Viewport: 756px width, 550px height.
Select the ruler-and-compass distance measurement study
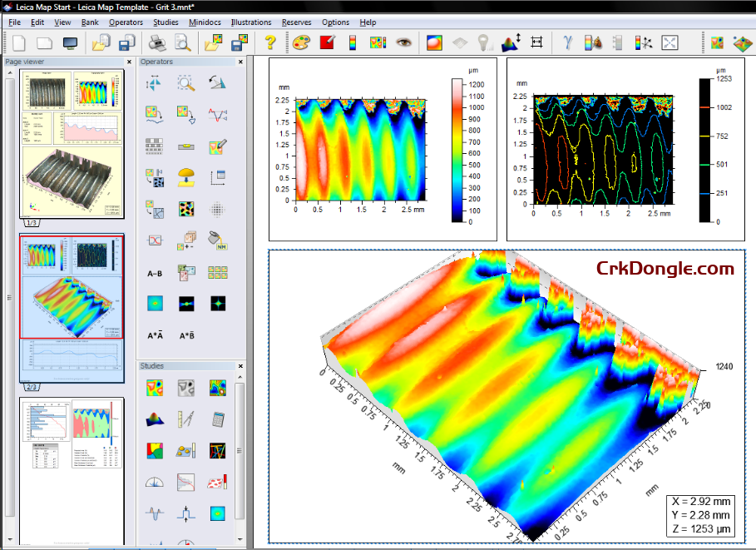(x=185, y=419)
